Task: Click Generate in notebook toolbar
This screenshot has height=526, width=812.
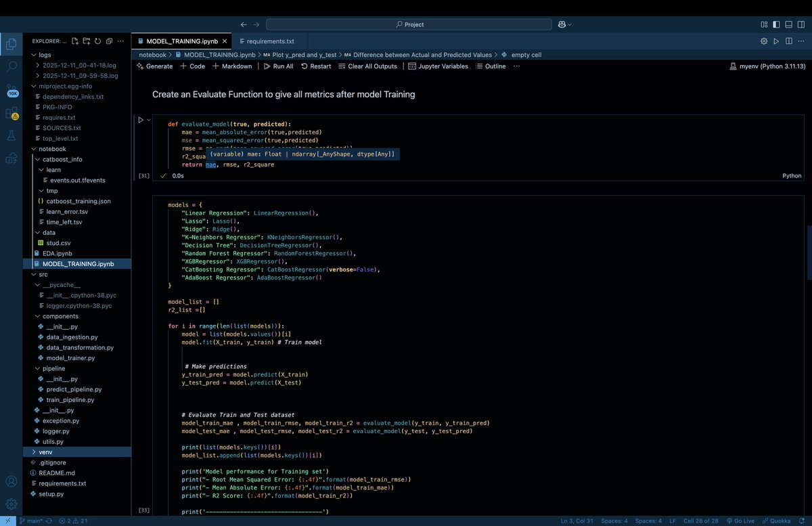Action: tap(155, 66)
